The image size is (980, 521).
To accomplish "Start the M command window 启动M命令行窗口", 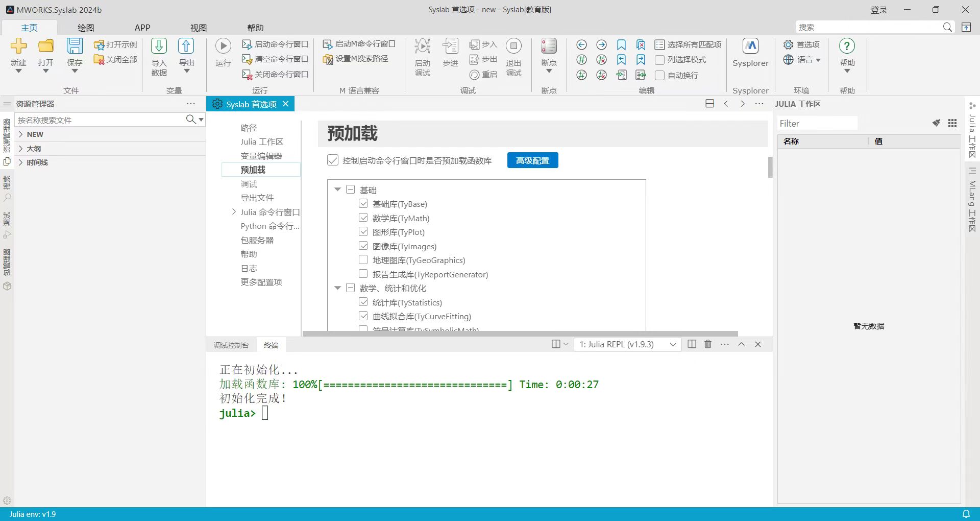I will click(359, 44).
